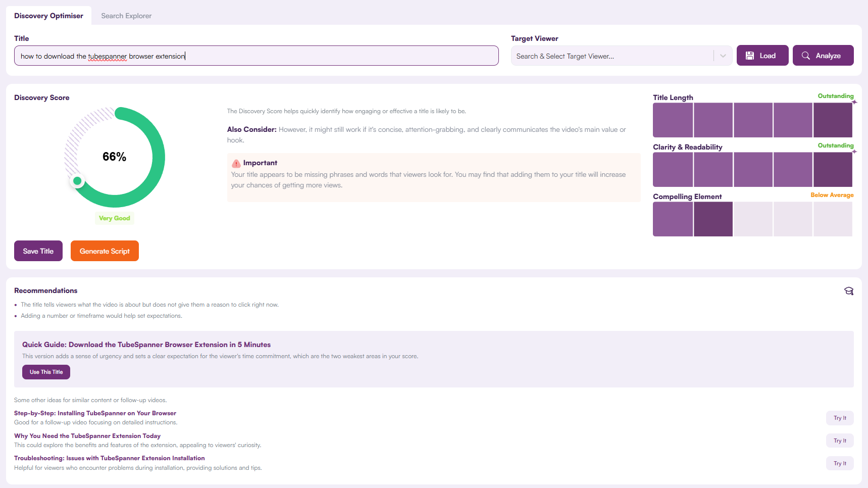Click the save disk icon on Load
868x488 pixels.
[750, 56]
